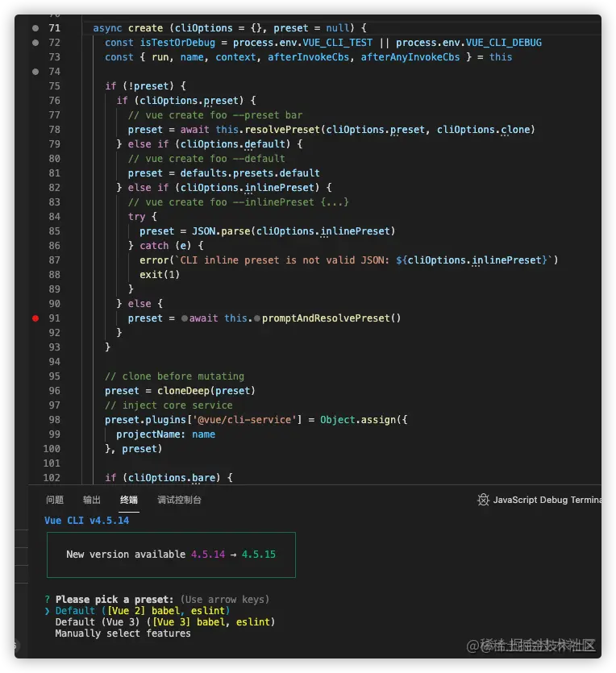The height and width of the screenshot is (673, 616).
Task: Click 'exit(1)' on line 88
Action: (x=160, y=275)
